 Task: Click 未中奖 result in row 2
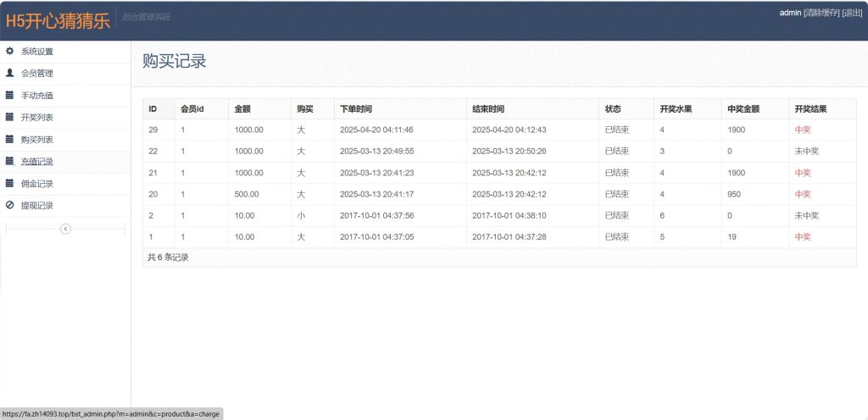pyautogui.click(x=807, y=216)
